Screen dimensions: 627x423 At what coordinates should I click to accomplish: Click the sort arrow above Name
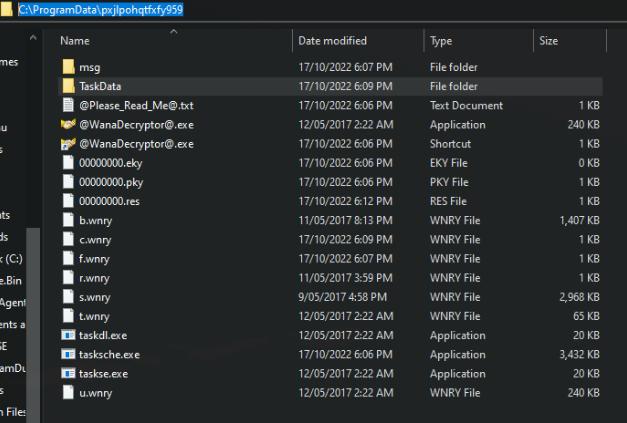pyautogui.click(x=175, y=31)
